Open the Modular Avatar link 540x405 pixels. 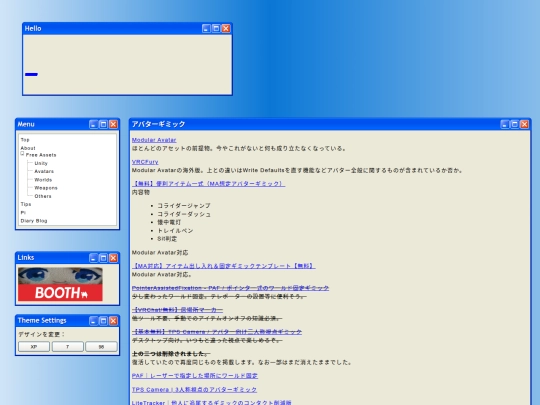coord(154,140)
